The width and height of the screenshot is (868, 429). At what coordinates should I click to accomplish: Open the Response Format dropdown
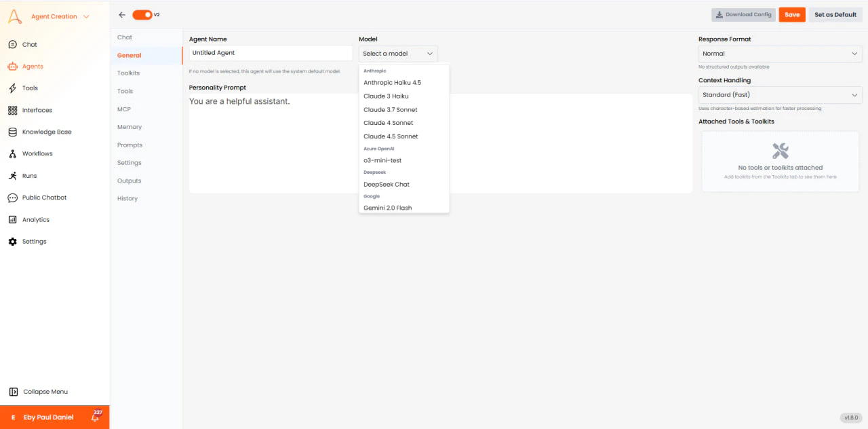coord(780,53)
